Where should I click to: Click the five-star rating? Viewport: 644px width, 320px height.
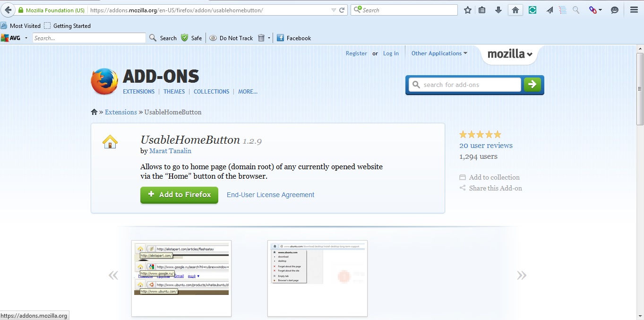point(480,134)
